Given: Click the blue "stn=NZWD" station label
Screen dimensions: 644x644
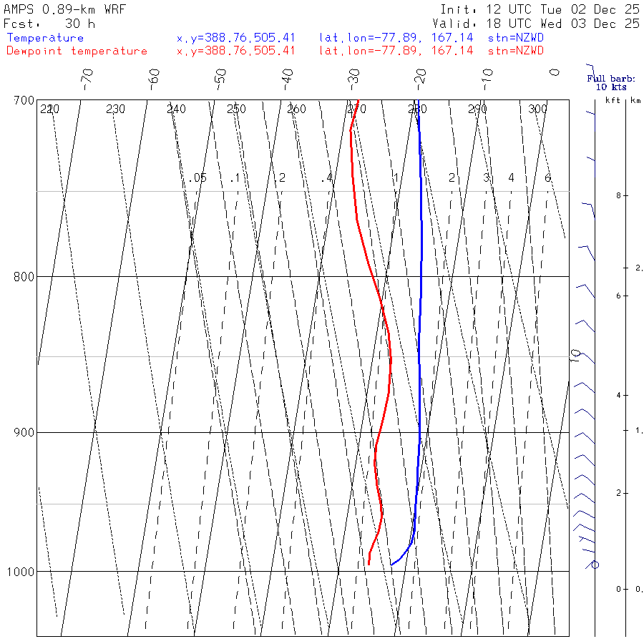Looking at the screenshot, I should [x=515, y=38].
